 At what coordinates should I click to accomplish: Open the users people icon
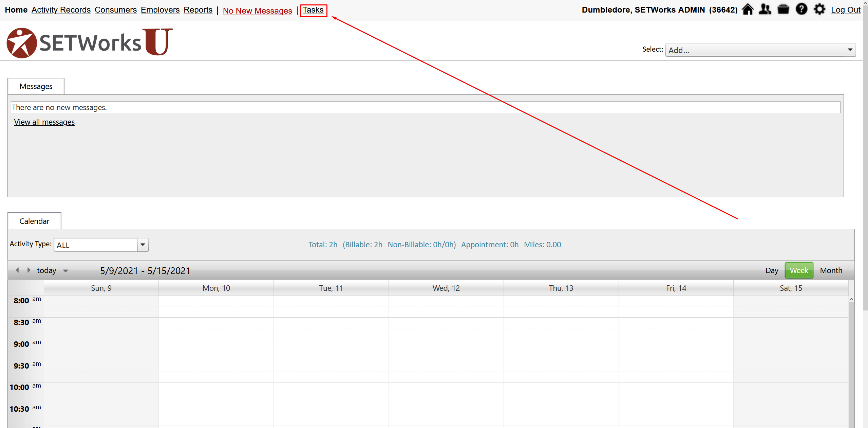765,9
